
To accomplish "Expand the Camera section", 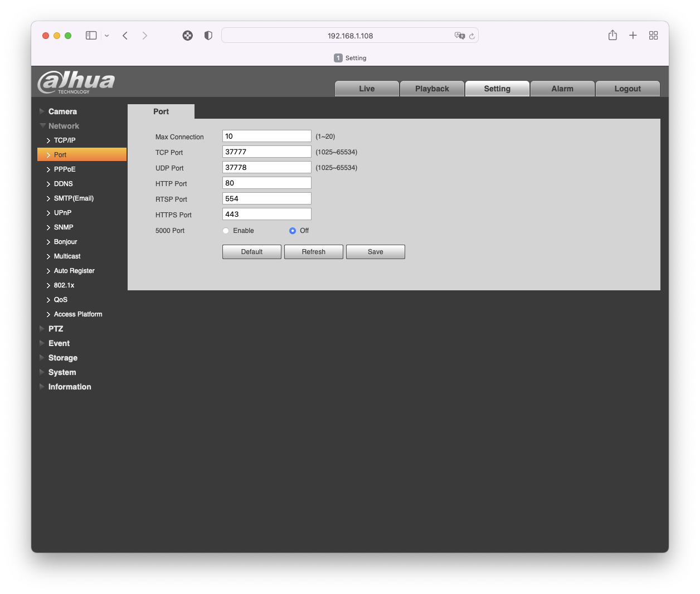I will pos(62,111).
